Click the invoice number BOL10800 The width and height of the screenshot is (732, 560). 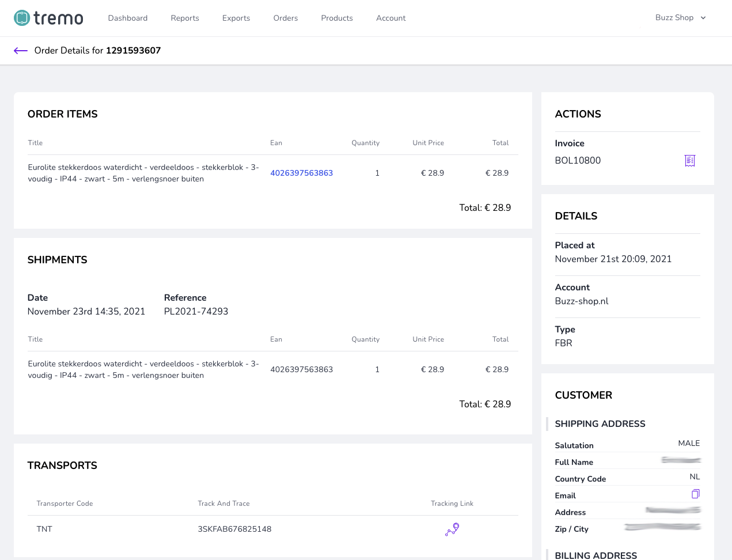point(578,161)
